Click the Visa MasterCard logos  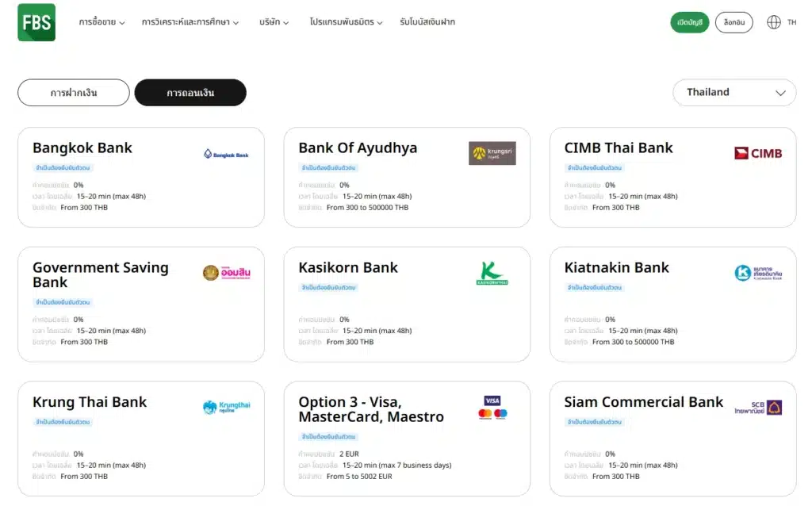492,408
